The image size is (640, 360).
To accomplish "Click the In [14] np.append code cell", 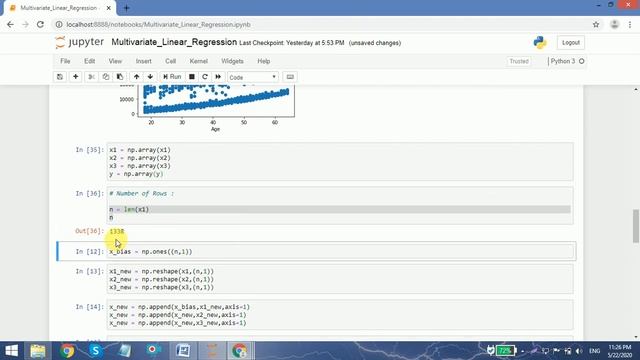I will 340,315.
